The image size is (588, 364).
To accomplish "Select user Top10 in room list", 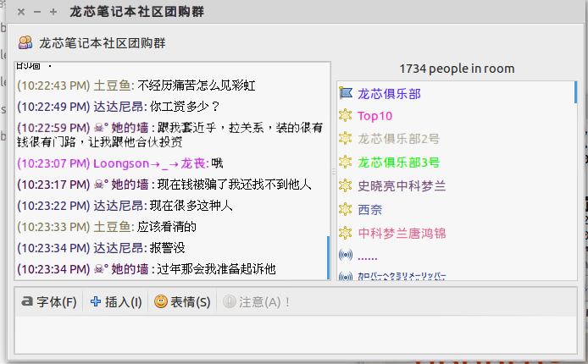I will coord(375,116).
